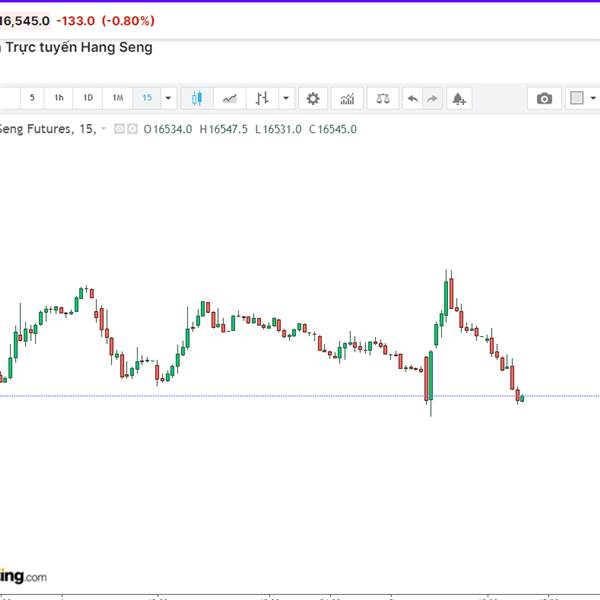Viewport: 600px width, 600px height.
Task: Click the add alert bell icon
Action: point(459,98)
